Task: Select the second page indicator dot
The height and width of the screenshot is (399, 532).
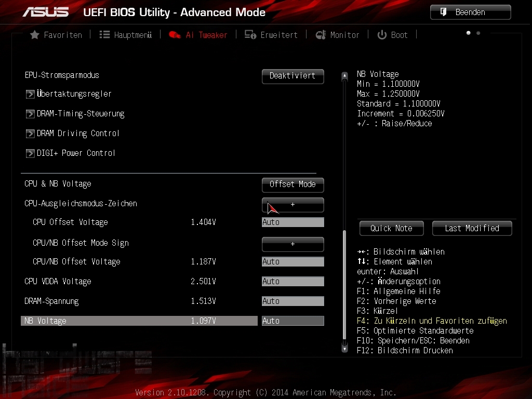Action: tap(478, 33)
